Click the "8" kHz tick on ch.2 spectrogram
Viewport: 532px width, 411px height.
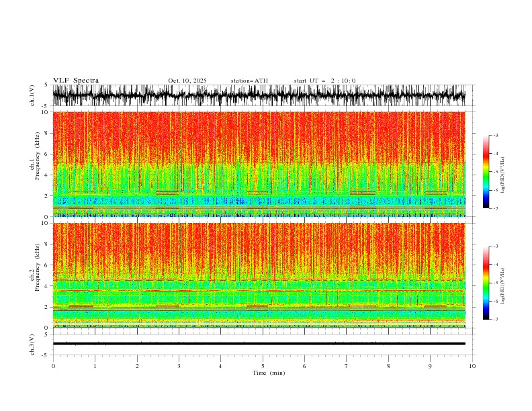click(47, 244)
